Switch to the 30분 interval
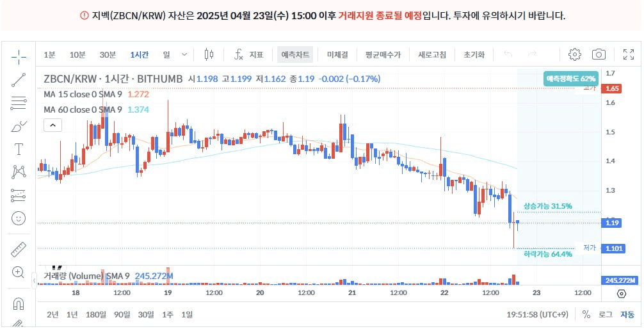Image resolution: width=644 pixels, height=336 pixels. pos(108,54)
